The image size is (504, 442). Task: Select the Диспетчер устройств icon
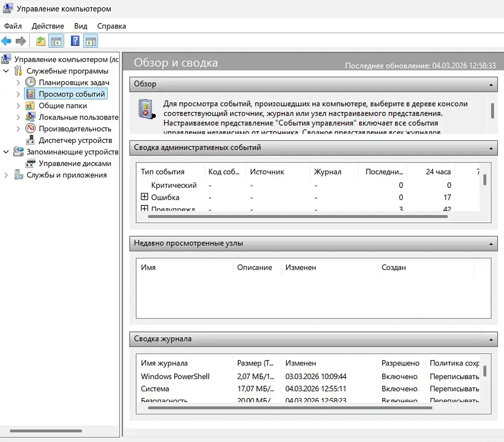pyautogui.click(x=30, y=141)
